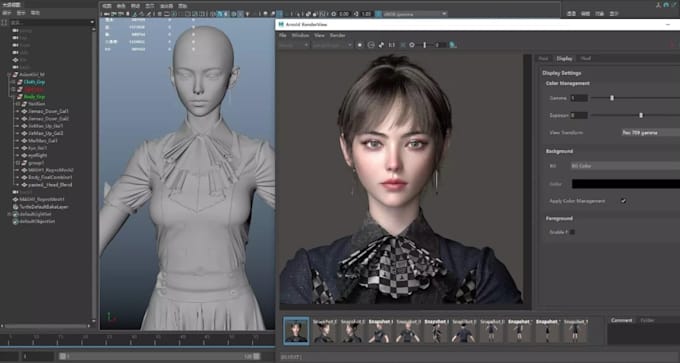Click the Gamma value input field
This screenshot has height=363, width=680.
[579, 98]
